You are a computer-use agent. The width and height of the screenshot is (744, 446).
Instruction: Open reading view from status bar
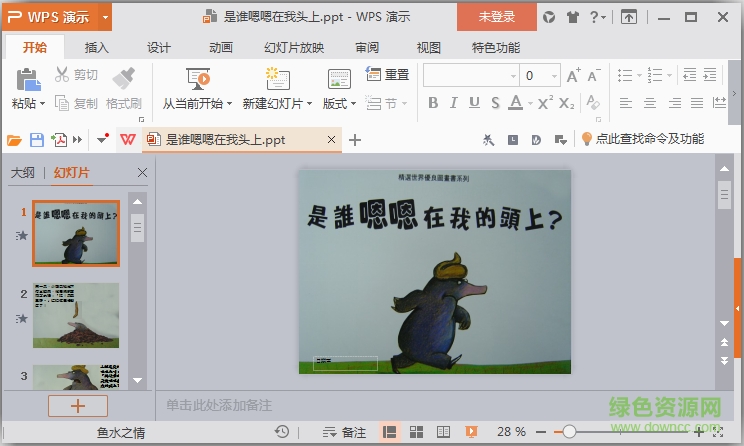point(441,431)
